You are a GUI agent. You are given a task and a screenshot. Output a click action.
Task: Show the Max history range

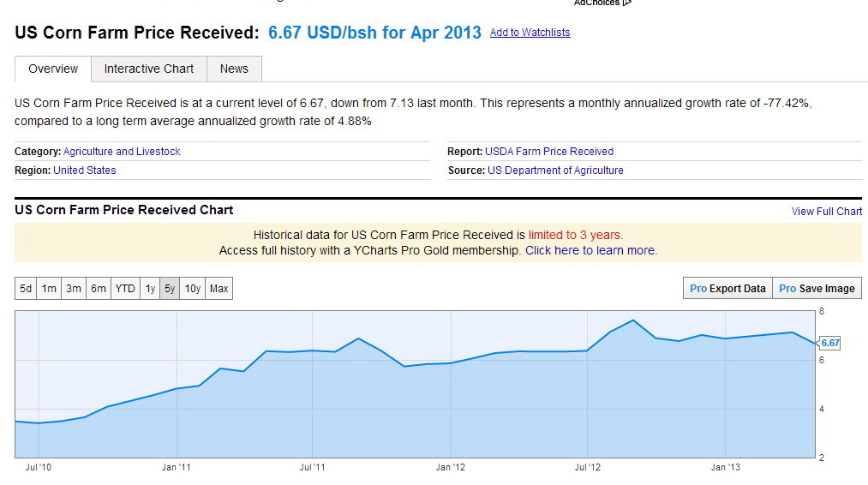coord(218,289)
